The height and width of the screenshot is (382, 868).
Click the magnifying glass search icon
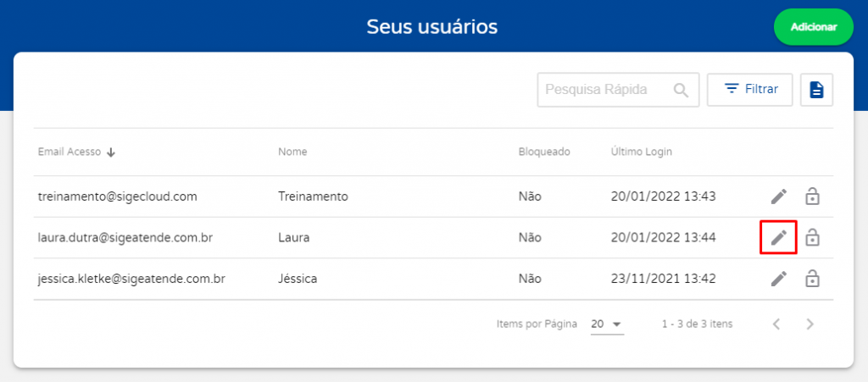681,90
